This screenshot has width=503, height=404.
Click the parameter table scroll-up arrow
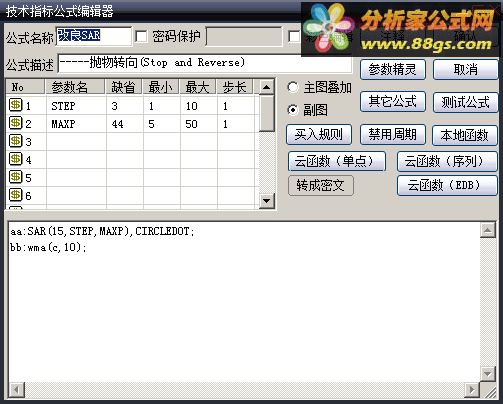click(266, 88)
